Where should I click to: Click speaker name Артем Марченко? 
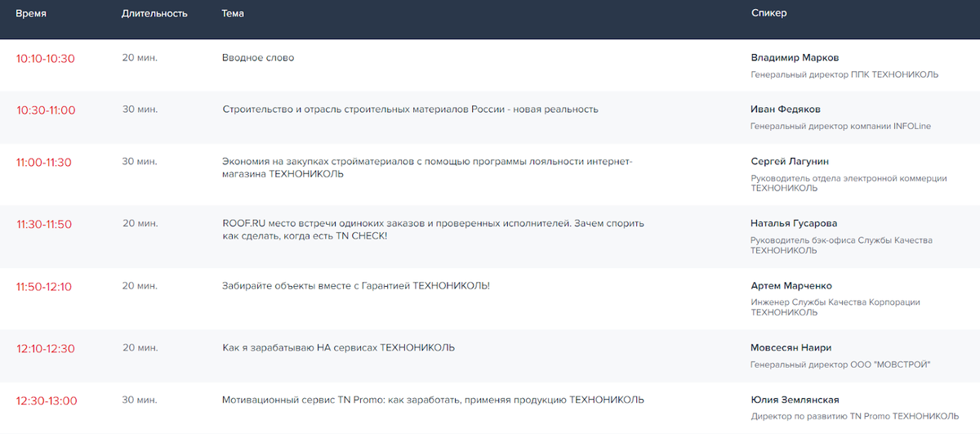click(x=791, y=286)
